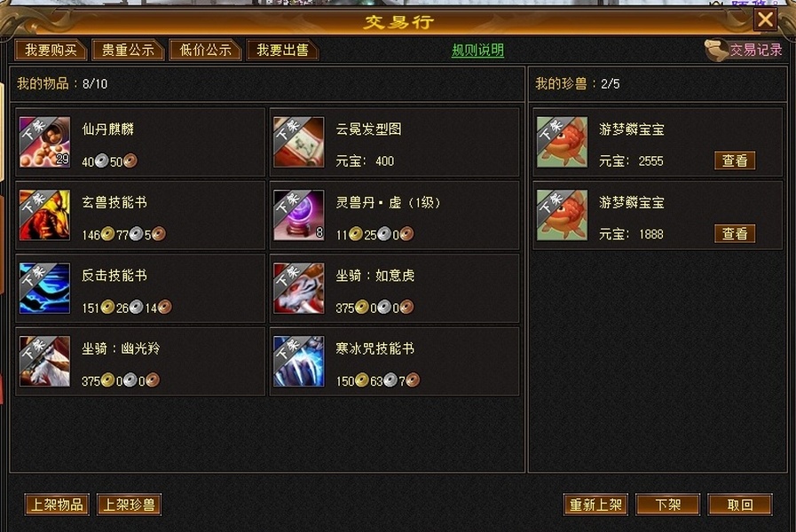Open the 贵重公示 tab
This screenshot has width=796, height=532.
tap(128, 50)
